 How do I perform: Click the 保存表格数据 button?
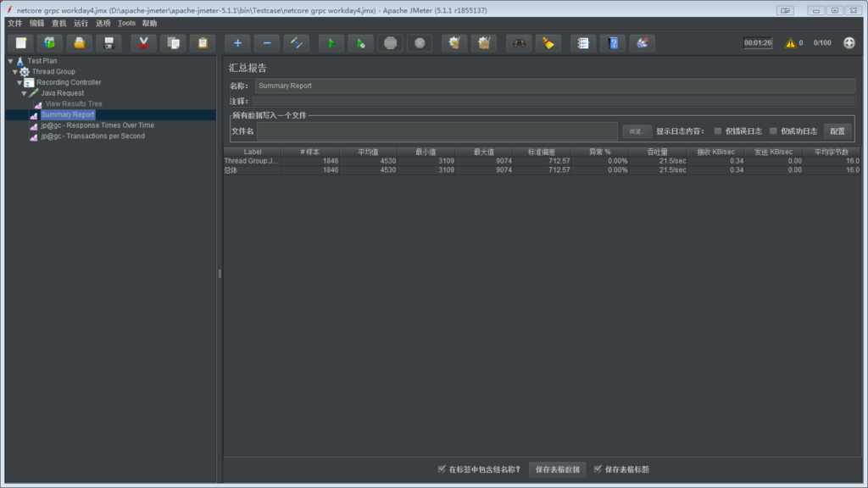click(x=557, y=469)
